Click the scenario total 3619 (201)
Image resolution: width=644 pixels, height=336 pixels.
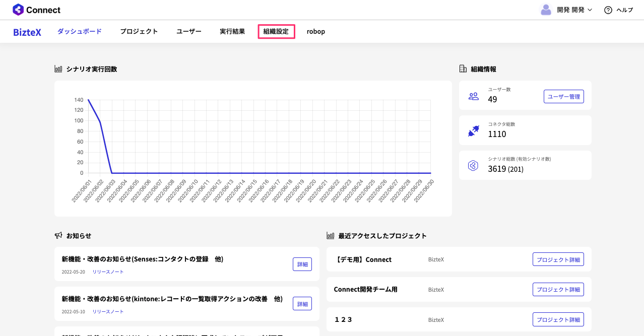[505, 169]
